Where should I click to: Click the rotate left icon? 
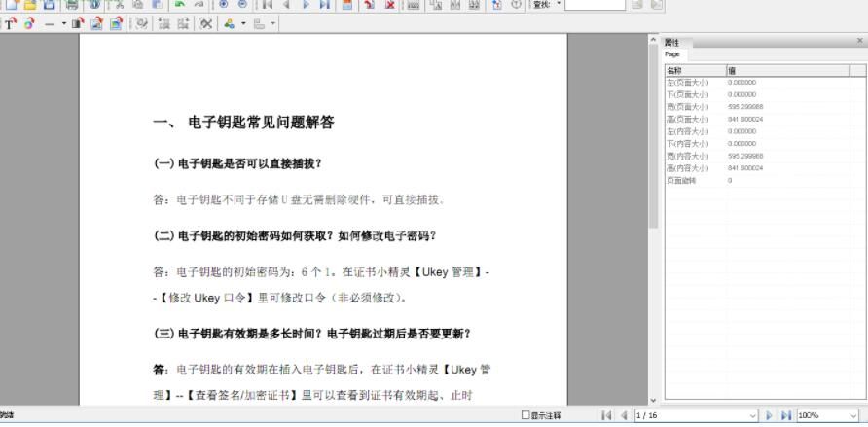163,23
